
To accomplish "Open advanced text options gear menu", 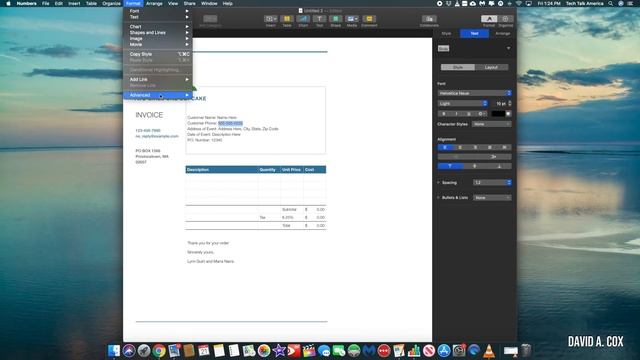I will click(481, 114).
